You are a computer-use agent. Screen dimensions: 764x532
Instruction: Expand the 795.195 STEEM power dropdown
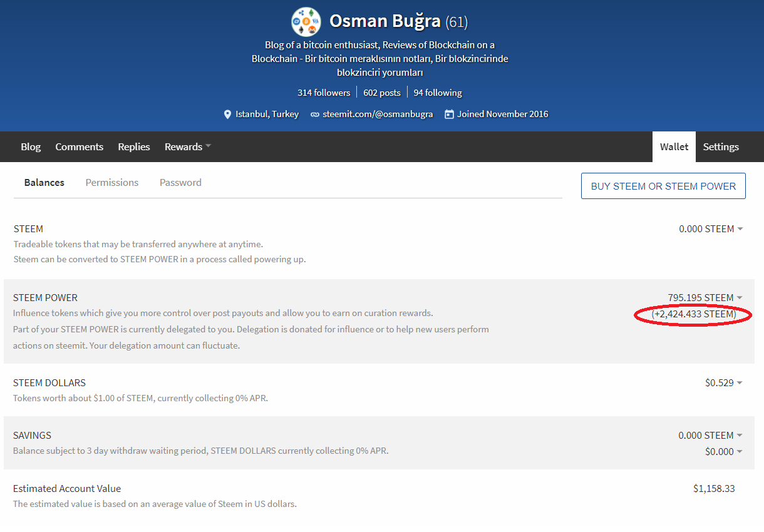pos(705,298)
